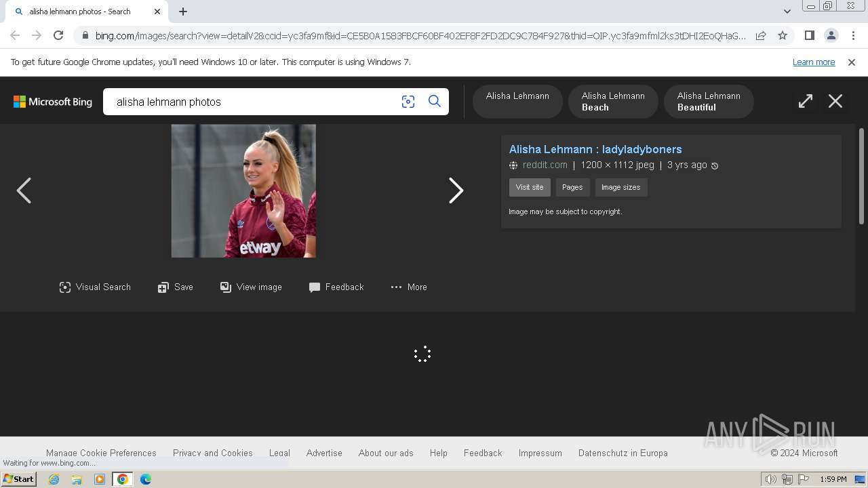The image size is (868, 488).
Task: Click the Chrome address bar URL
Action: point(420,36)
